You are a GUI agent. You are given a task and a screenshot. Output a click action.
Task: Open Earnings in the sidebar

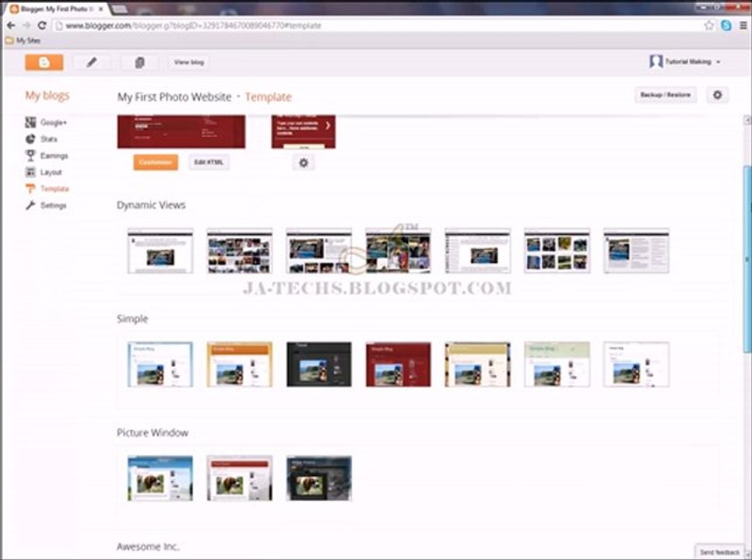click(x=54, y=156)
